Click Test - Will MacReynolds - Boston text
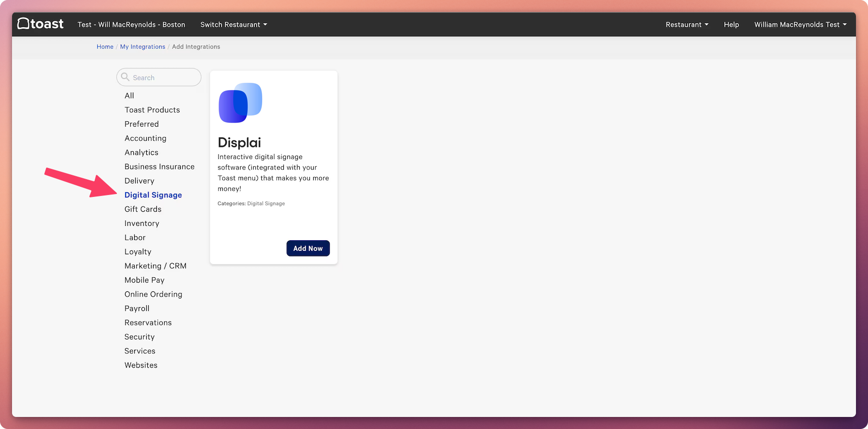Viewport: 868px width, 429px height. tap(131, 25)
